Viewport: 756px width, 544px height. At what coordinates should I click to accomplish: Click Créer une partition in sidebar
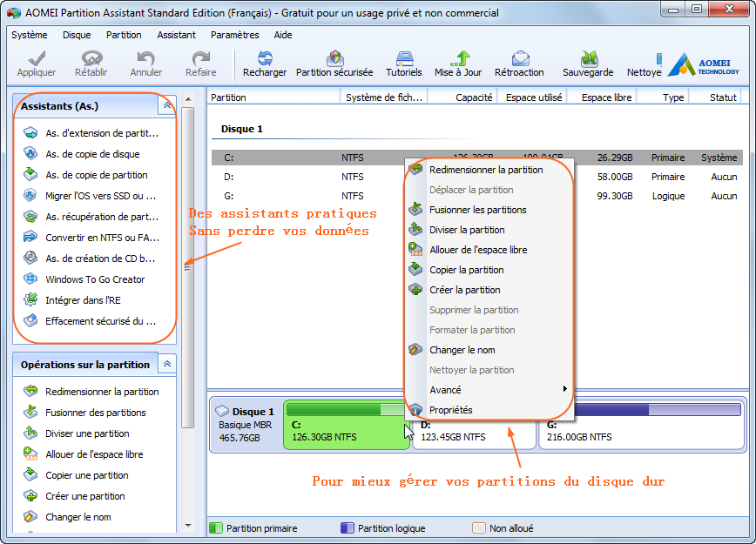coord(74,496)
